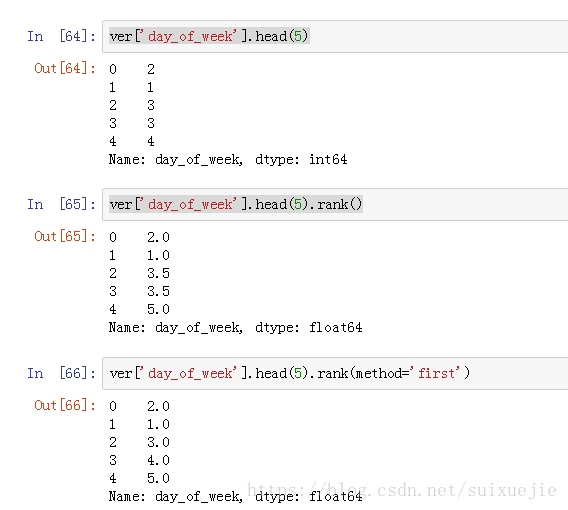Click second 3.5 value in Out[65], row 3
This screenshot has width=568, height=510.
158,291
